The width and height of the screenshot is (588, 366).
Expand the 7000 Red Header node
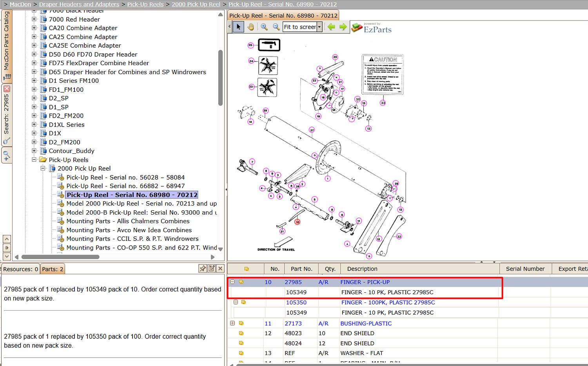coord(34,19)
